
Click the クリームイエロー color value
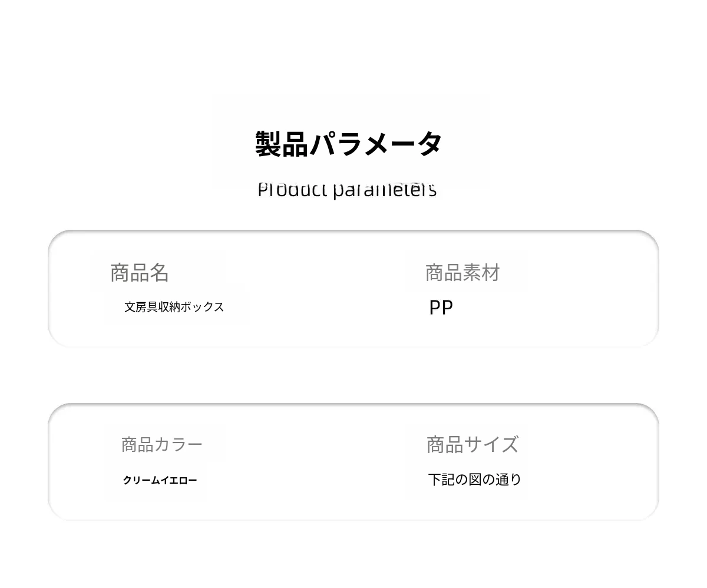[x=160, y=481]
